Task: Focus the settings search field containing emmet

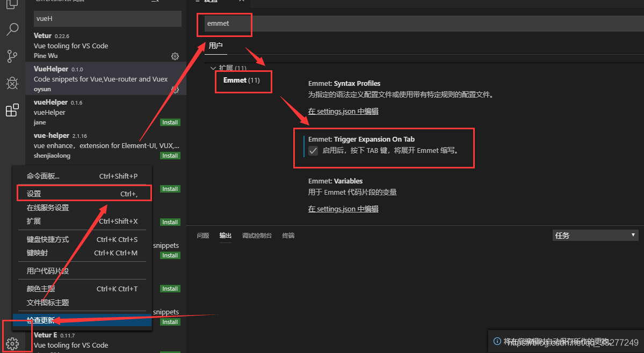Action: pyautogui.click(x=423, y=24)
